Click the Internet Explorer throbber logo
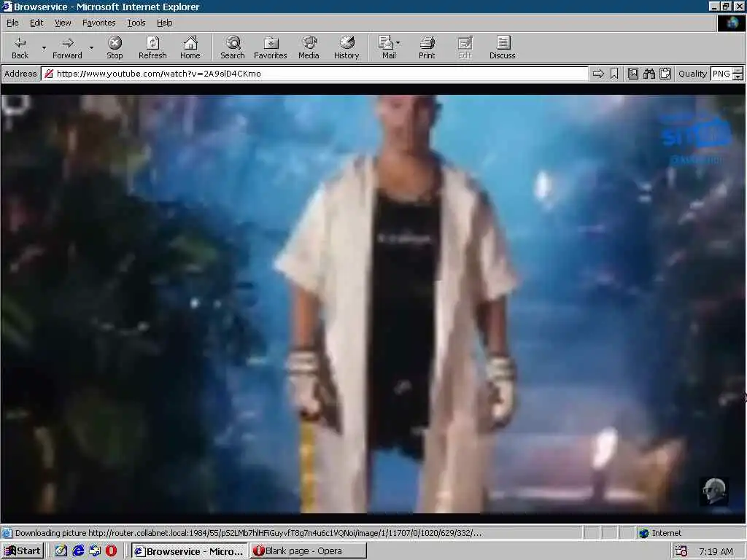 (732, 23)
